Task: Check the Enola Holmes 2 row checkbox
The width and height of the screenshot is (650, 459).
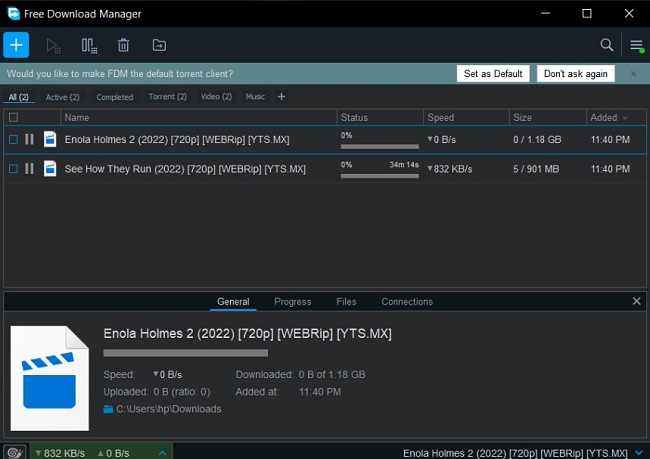Action: pyautogui.click(x=13, y=139)
